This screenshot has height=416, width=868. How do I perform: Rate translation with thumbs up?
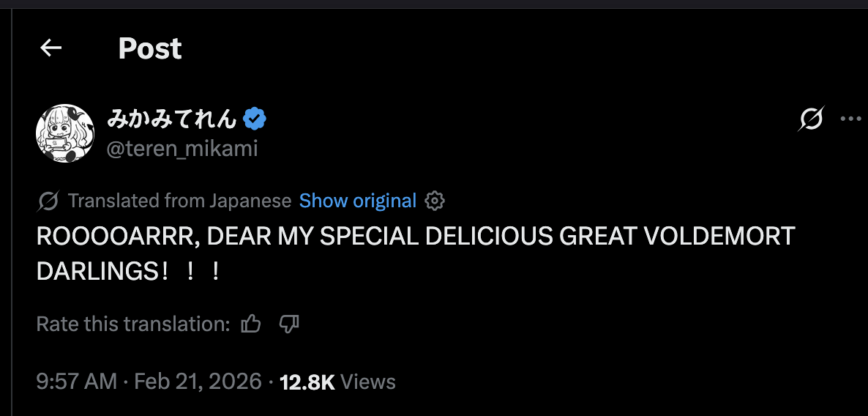pyautogui.click(x=251, y=324)
